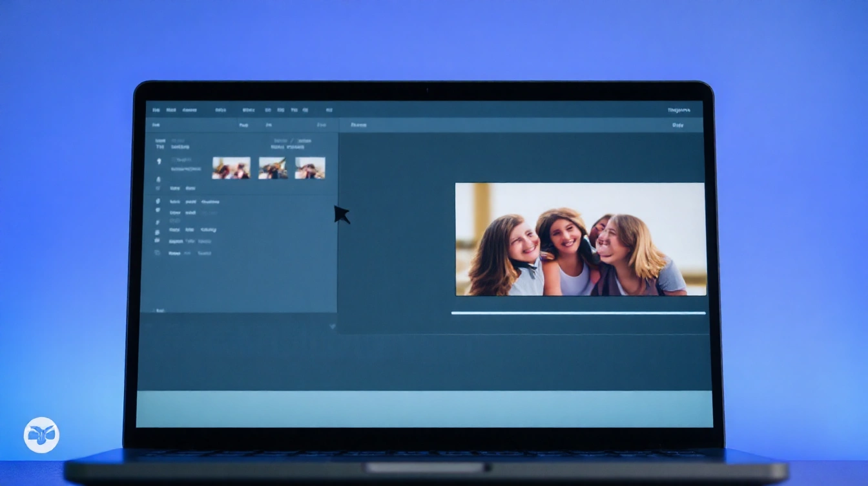Image resolution: width=868 pixels, height=486 pixels.
Task: Click the right-aligned label in the preview panel header
Action: pos(677,125)
